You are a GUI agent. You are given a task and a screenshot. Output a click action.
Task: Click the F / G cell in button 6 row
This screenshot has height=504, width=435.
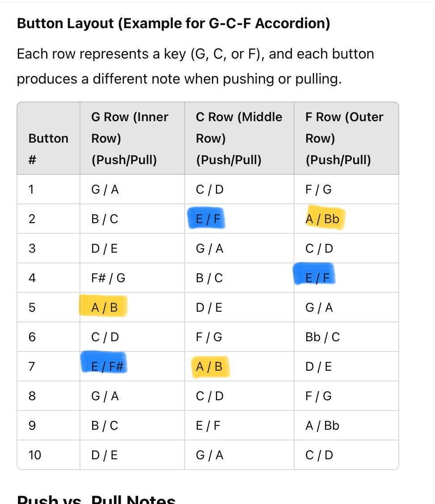coord(209,337)
